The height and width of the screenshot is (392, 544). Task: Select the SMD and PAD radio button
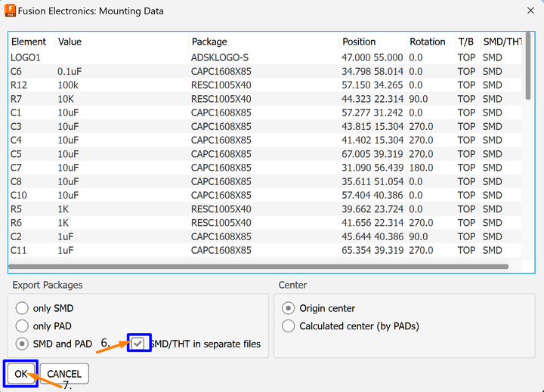click(22, 344)
